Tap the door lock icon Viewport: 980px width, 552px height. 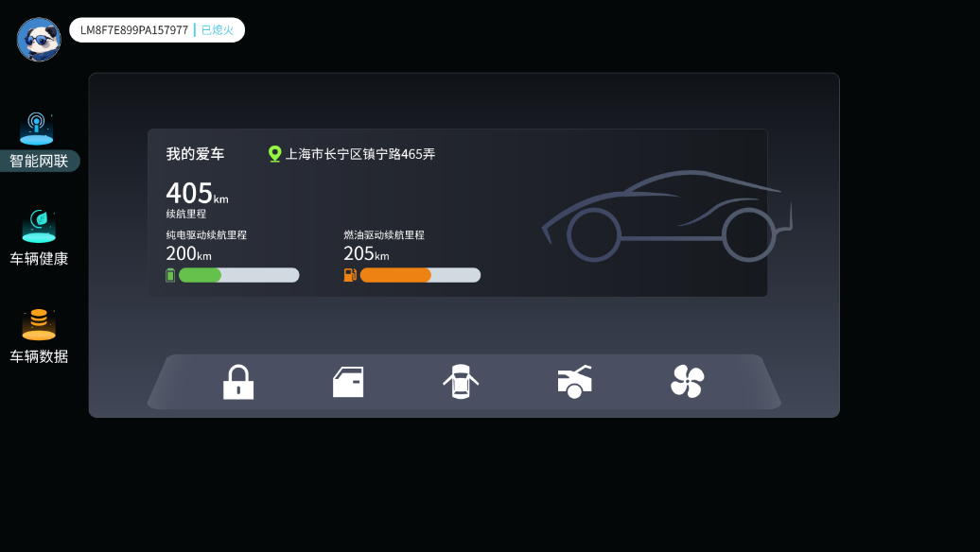click(x=238, y=382)
